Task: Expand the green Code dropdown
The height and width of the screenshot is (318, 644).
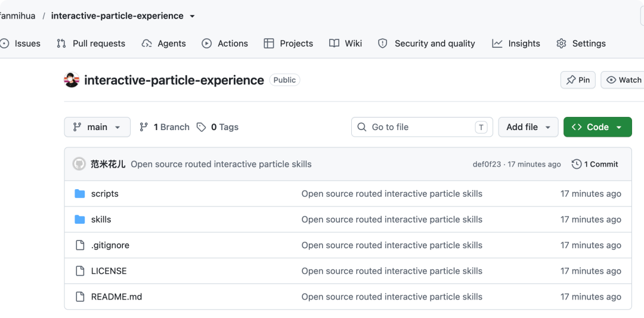Action: pyautogui.click(x=597, y=127)
